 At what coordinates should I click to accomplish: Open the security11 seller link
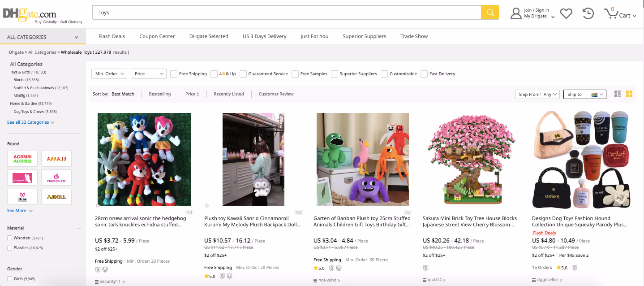coord(110,282)
